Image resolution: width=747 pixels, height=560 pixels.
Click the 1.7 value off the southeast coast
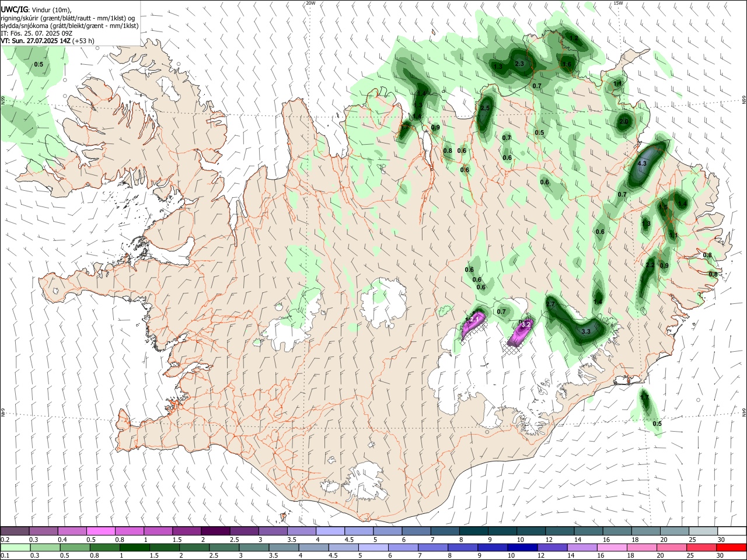tap(644, 397)
